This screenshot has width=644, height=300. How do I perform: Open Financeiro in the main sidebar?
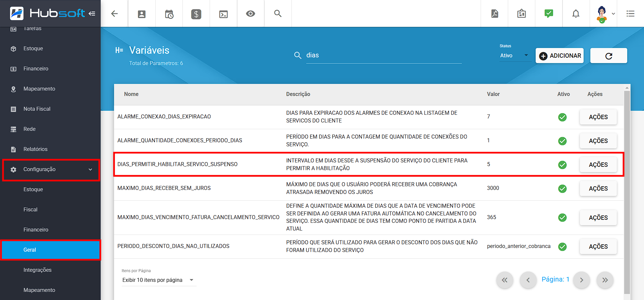click(50, 69)
